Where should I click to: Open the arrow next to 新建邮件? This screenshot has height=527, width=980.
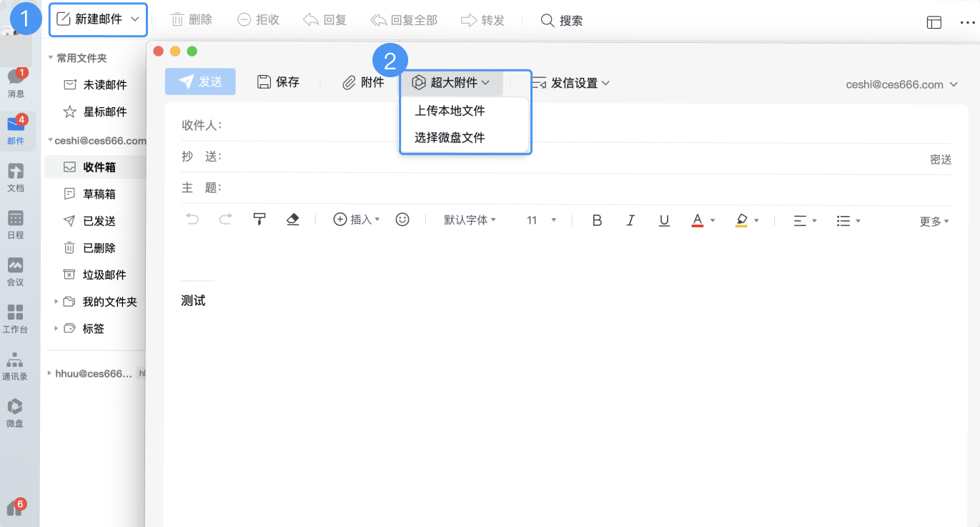135,19
